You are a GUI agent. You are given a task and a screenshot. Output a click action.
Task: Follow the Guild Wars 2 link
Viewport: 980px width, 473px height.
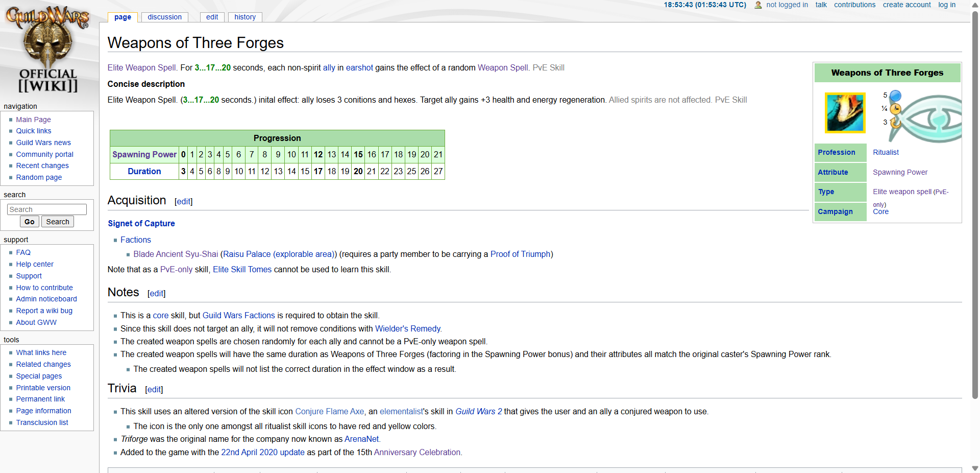[x=479, y=411]
